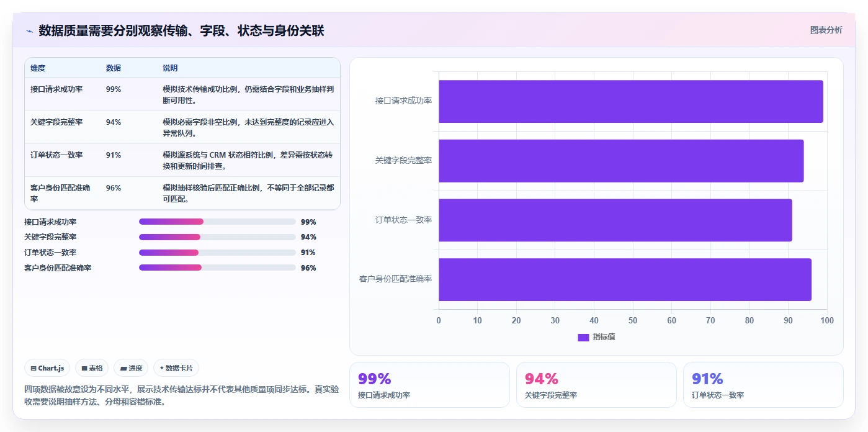This screenshot has width=868, height=432.
Task: Click the 维度 column header
Action: [x=38, y=68]
